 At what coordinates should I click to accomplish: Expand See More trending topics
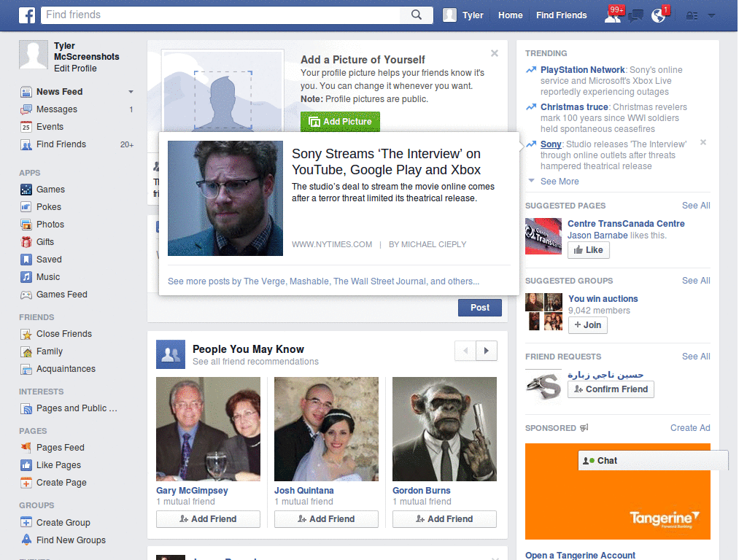560,182
